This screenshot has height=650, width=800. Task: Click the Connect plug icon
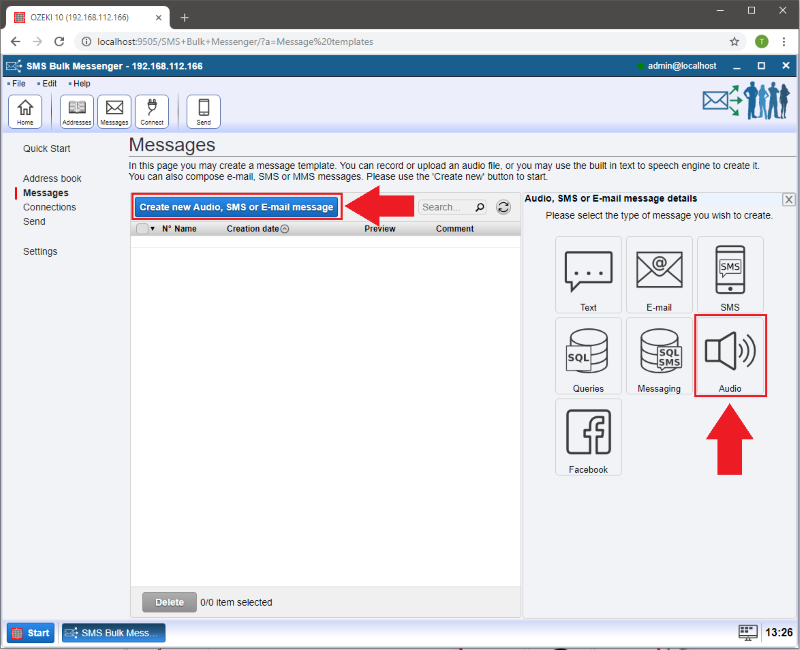click(152, 111)
